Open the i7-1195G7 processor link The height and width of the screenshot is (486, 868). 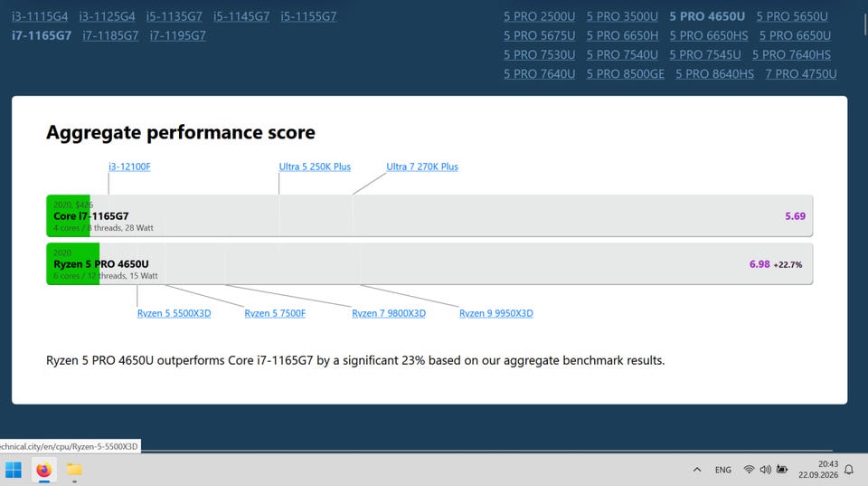coord(178,35)
